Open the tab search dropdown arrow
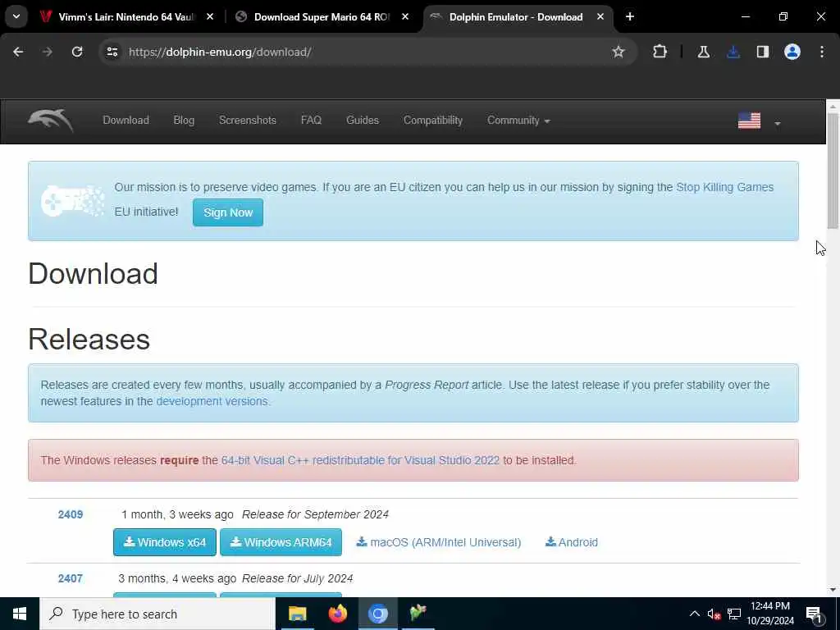The height and width of the screenshot is (630, 840). (x=16, y=16)
